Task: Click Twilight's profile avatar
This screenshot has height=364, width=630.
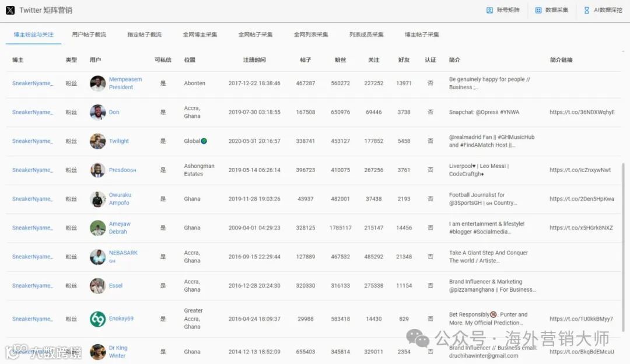Action: [97, 141]
